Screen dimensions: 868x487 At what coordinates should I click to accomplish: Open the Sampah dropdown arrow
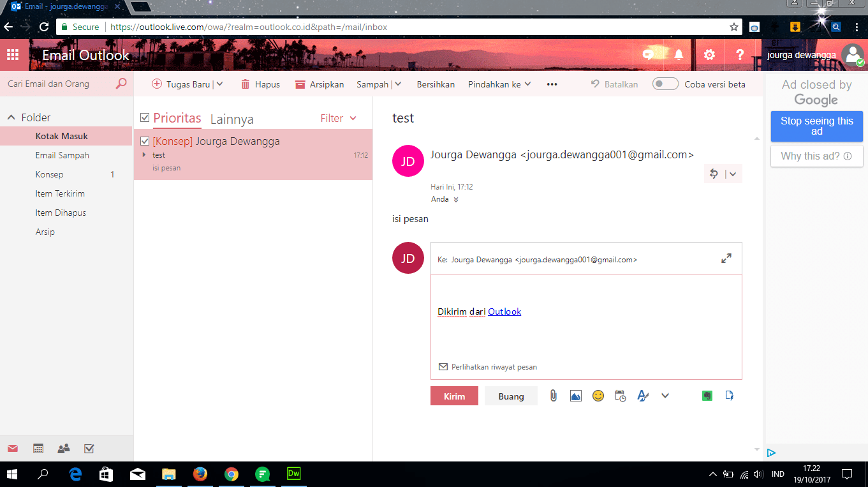398,84
